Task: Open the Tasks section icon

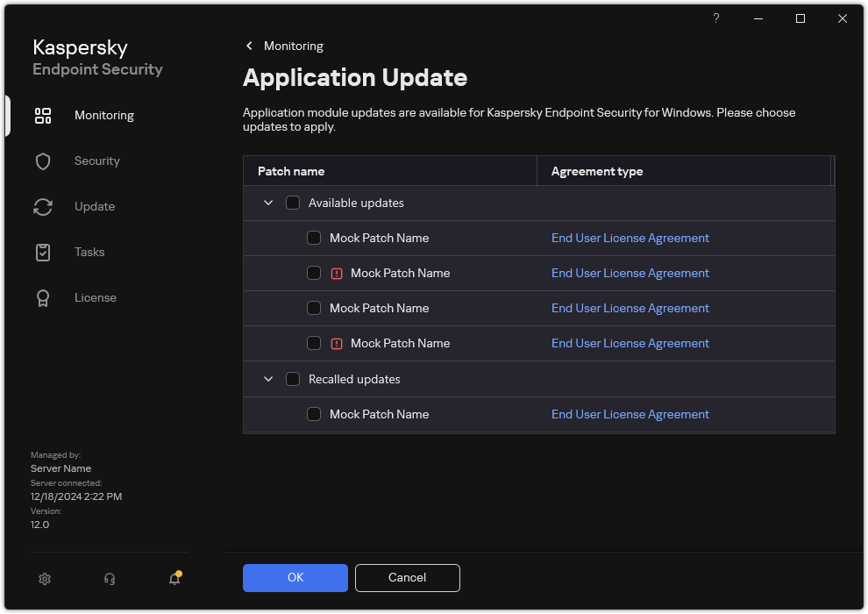Action: 43,252
